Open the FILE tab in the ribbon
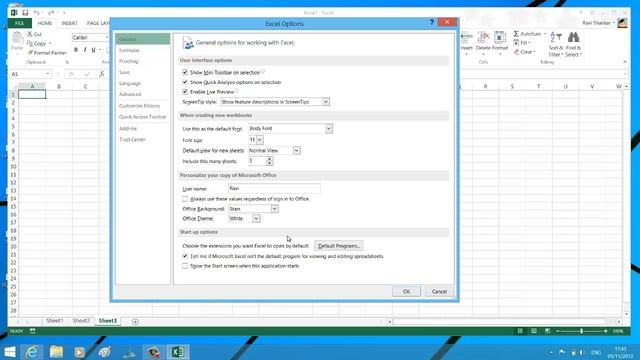 (20, 23)
